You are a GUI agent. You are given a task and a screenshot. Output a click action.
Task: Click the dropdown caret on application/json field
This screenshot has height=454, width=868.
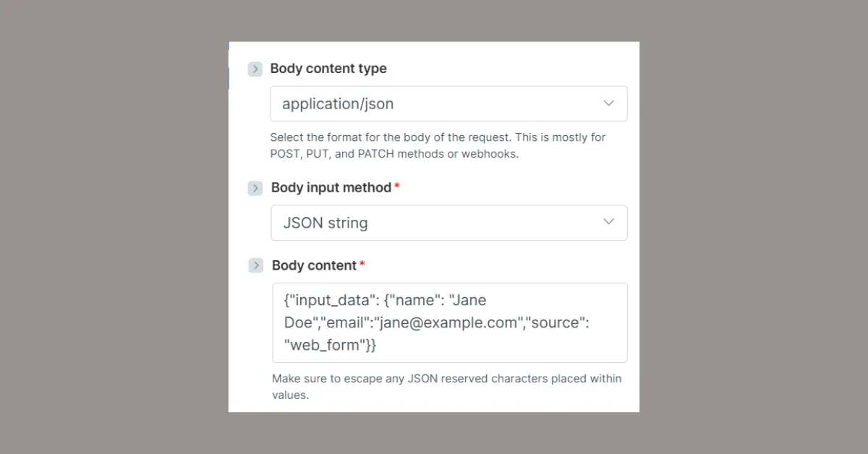click(608, 103)
